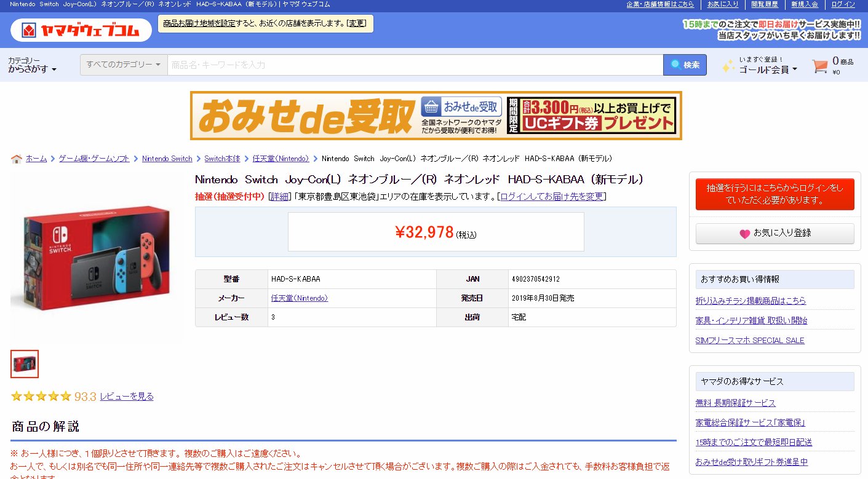The image size is (868, 479).
Task: Go to 任天堂(Nintendo) breadcrumb link
Action: point(281,159)
